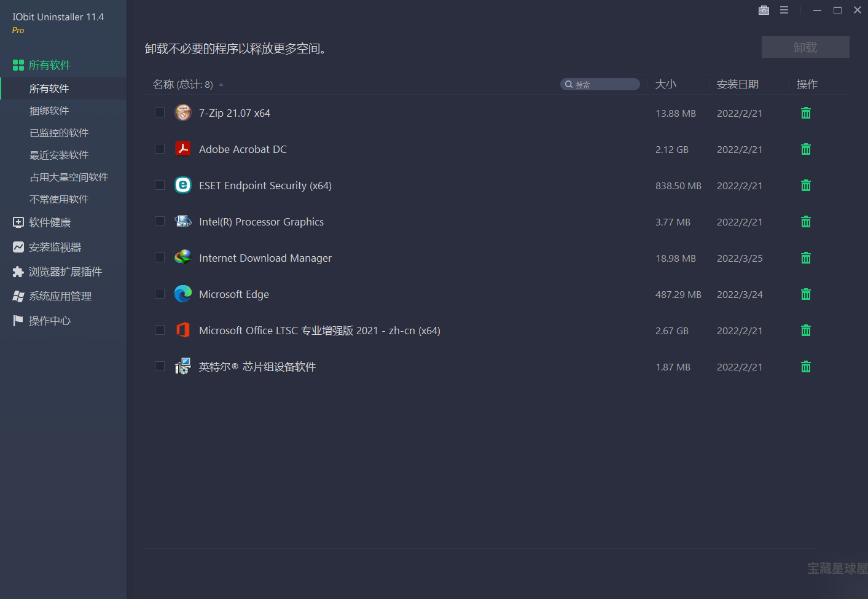Click the Microsoft Edge program icon

183,294
